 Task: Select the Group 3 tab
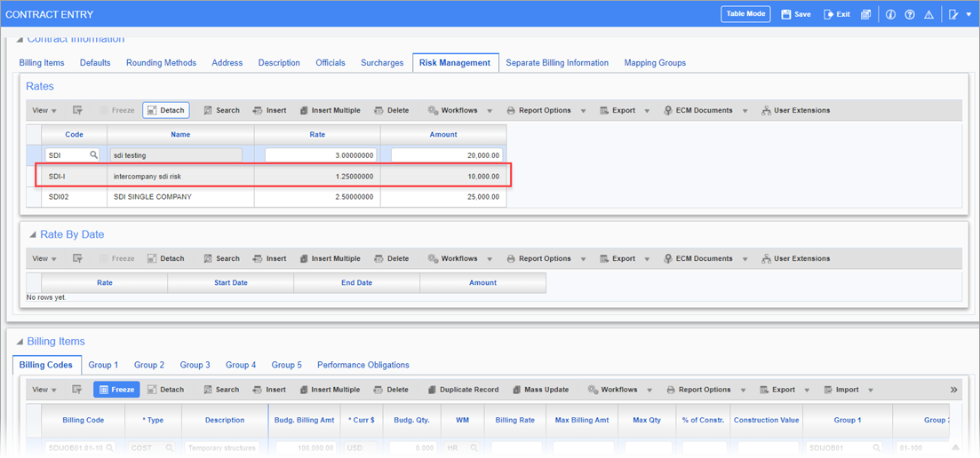tap(195, 365)
